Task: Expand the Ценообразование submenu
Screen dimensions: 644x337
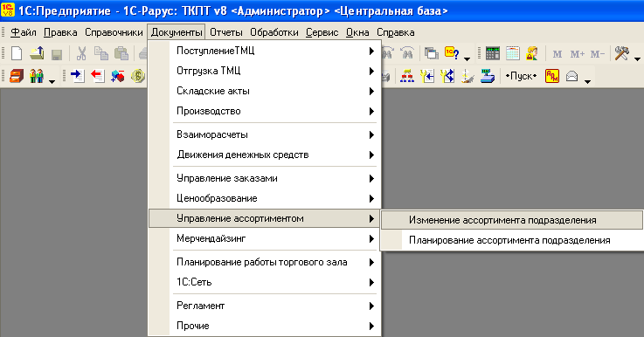Action: [x=265, y=199]
